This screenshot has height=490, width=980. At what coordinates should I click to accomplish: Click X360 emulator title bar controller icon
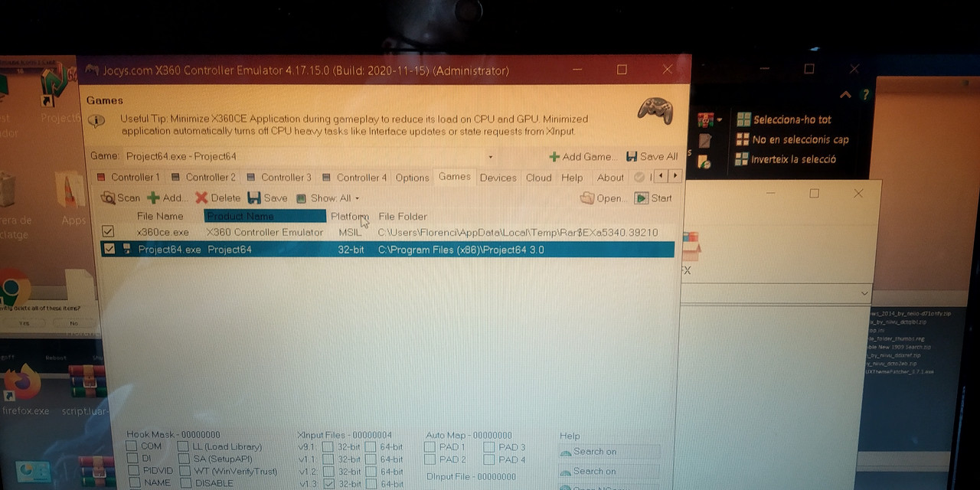coord(92,70)
